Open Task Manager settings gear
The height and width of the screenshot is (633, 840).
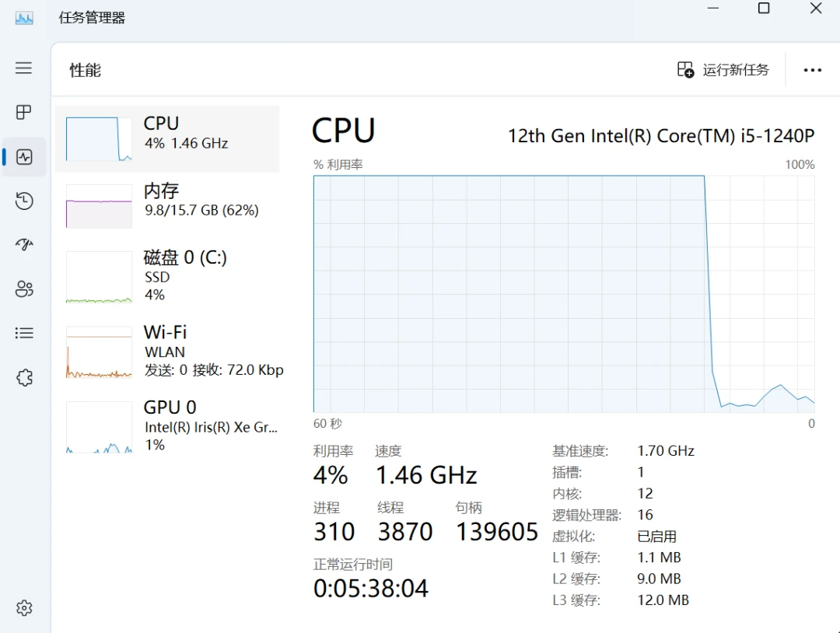pyautogui.click(x=24, y=608)
